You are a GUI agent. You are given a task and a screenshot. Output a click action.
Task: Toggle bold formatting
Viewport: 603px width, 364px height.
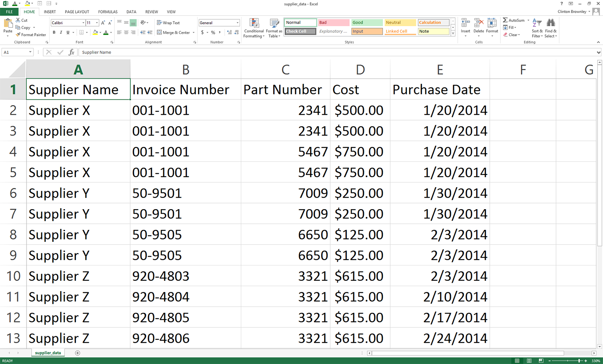click(54, 32)
